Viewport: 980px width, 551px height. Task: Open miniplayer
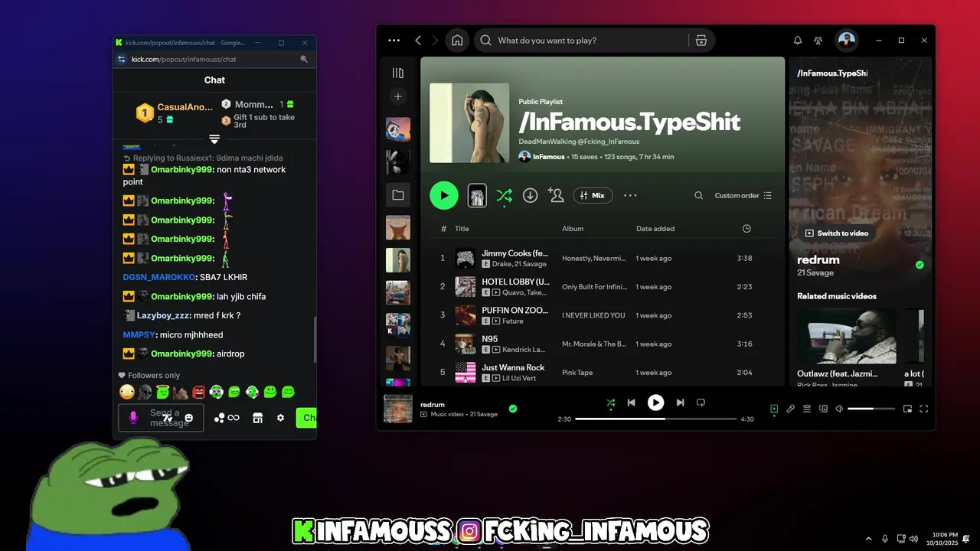click(x=907, y=409)
